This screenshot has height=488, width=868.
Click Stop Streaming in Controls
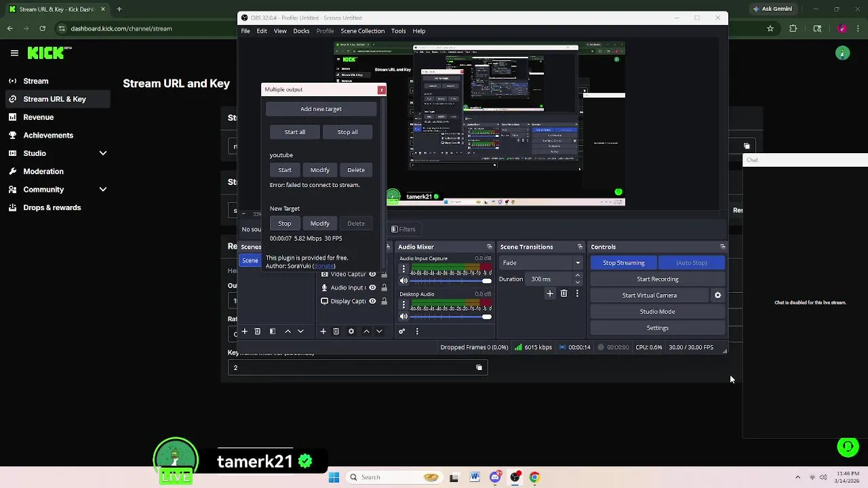pos(624,263)
